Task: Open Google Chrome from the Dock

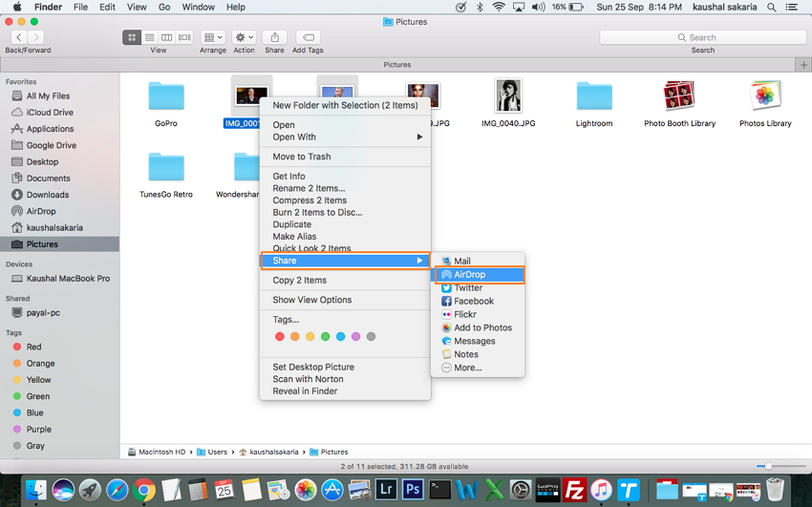Action: (145, 491)
